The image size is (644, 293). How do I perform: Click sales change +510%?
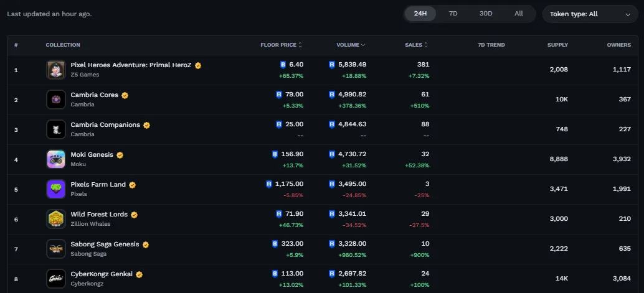coord(420,106)
